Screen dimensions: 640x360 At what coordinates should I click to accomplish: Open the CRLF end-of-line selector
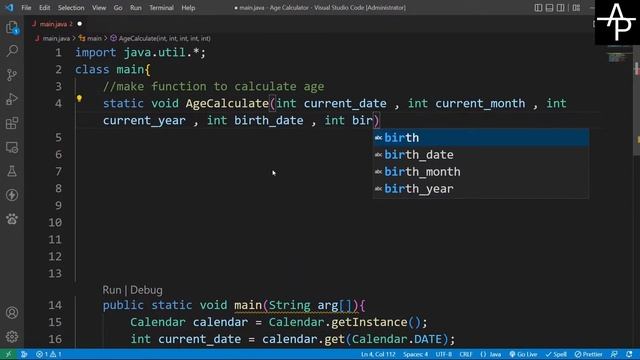(x=466, y=354)
